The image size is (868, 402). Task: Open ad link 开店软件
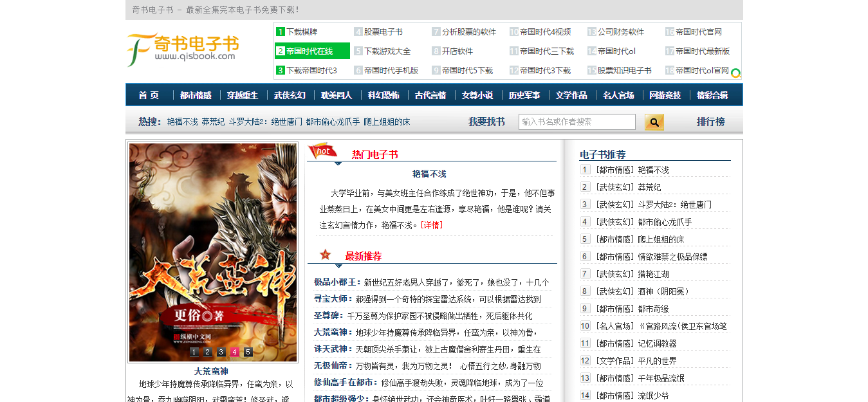pyautogui.click(x=457, y=51)
